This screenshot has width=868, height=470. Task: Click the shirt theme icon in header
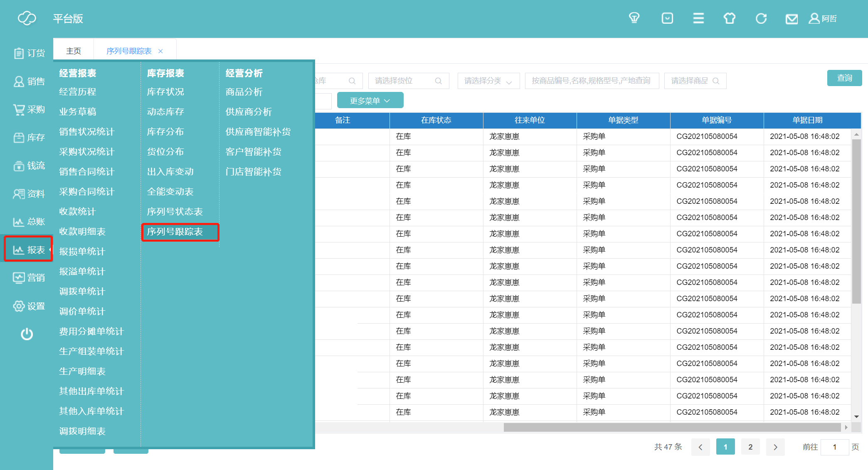pos(730,18)
